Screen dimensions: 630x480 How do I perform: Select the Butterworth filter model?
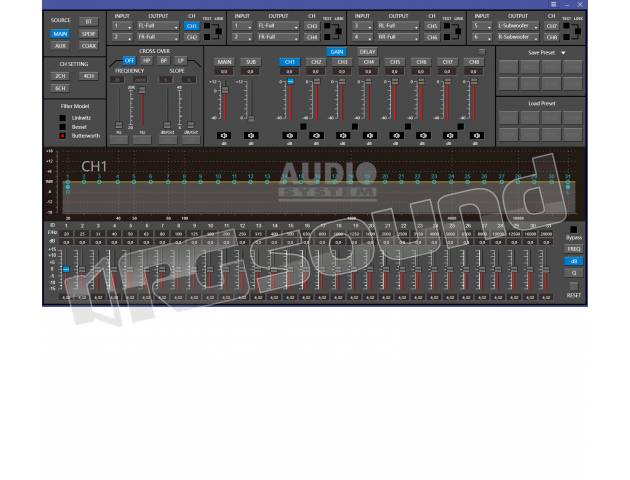(x=62, y=136)
